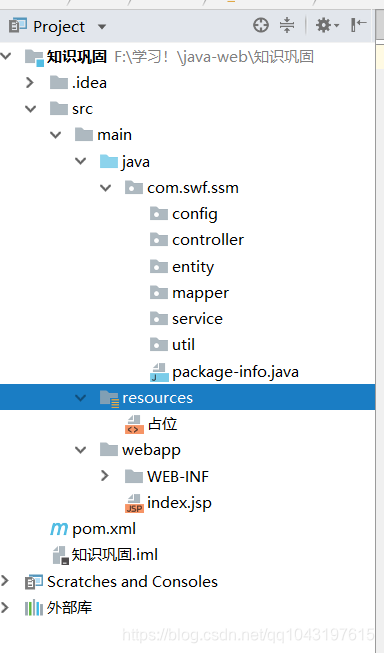Select the pom.xml file name
This screenshot has height=653, width=384.
[104, 529]
